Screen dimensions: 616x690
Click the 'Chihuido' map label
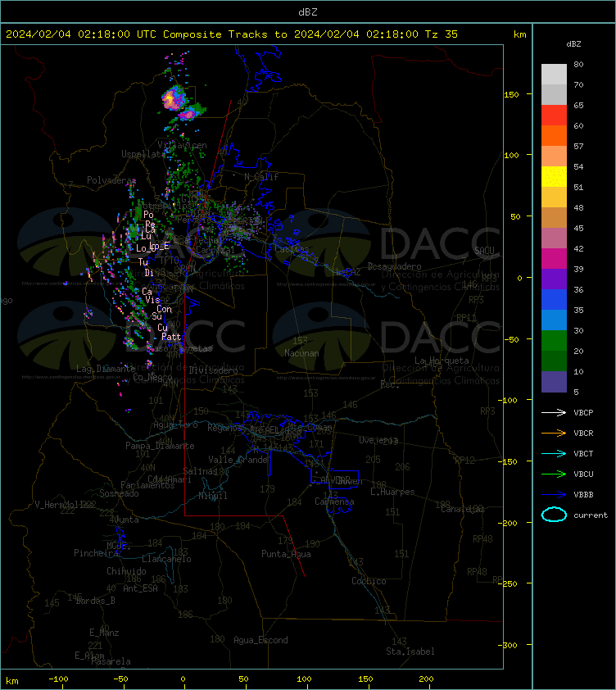(x=126, y=570)
